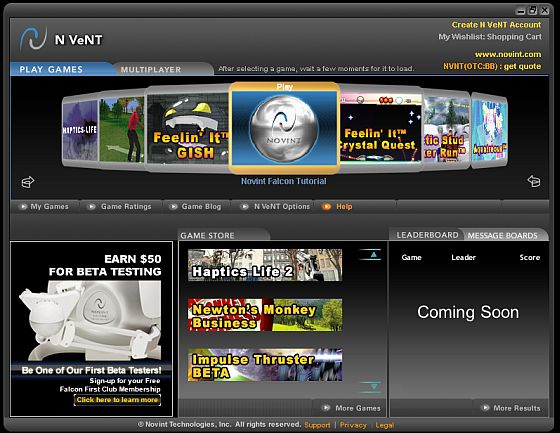Open N VeNT Options

coord(282,206)
